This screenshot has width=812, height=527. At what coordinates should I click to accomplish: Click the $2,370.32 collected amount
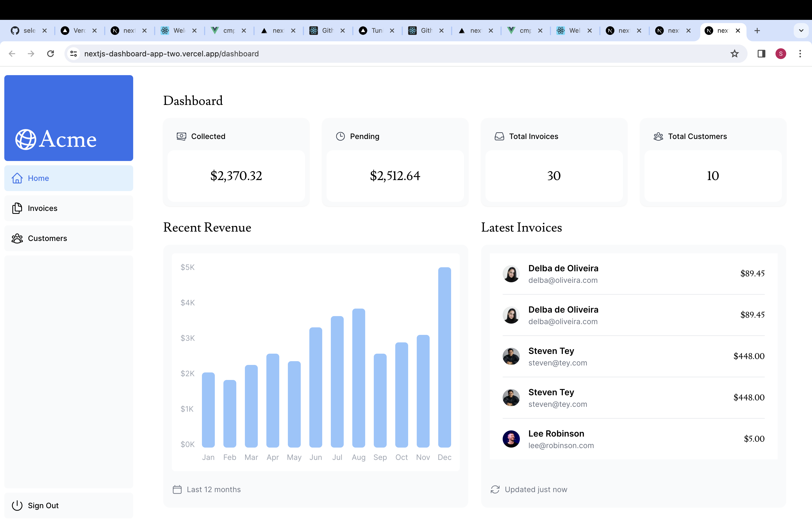(x=236, y=176)
